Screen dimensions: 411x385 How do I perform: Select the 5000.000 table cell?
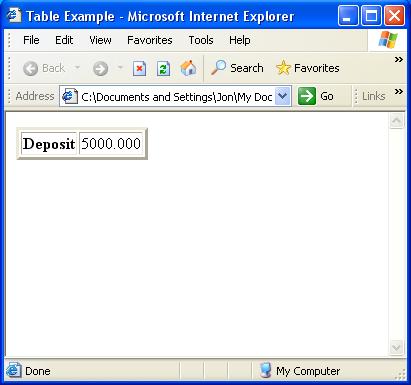[x=111, y=144]
